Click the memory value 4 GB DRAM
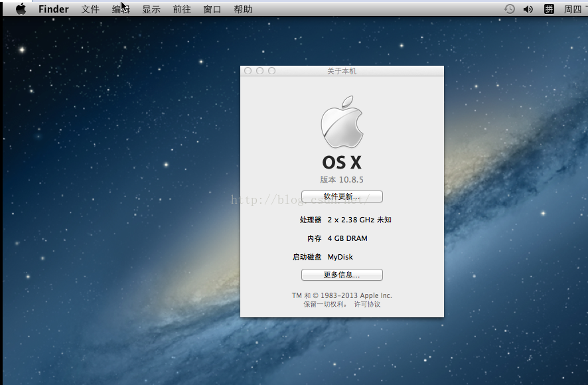The width and height of the screenshot is (588, 385). (x=348, y=238)
